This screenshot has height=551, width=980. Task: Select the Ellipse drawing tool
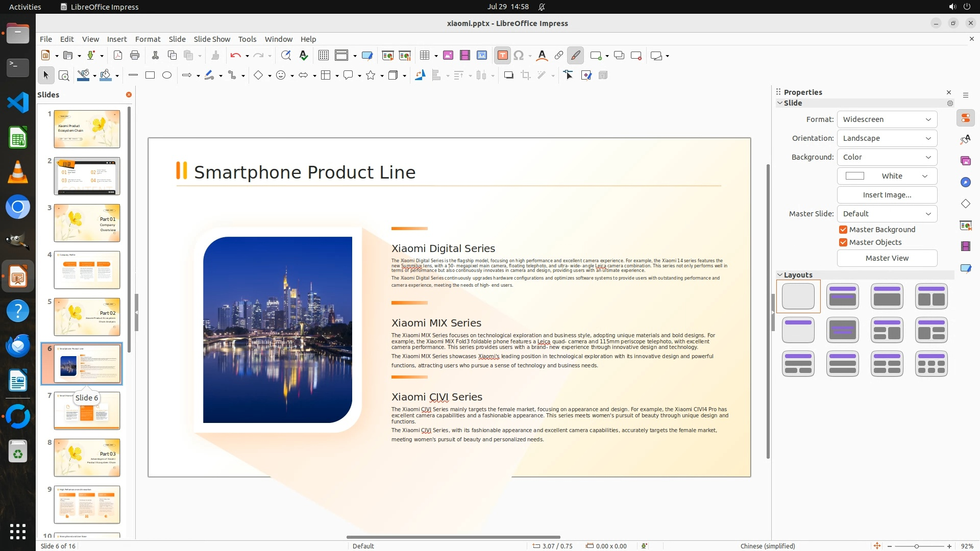(x=167, y=76)
